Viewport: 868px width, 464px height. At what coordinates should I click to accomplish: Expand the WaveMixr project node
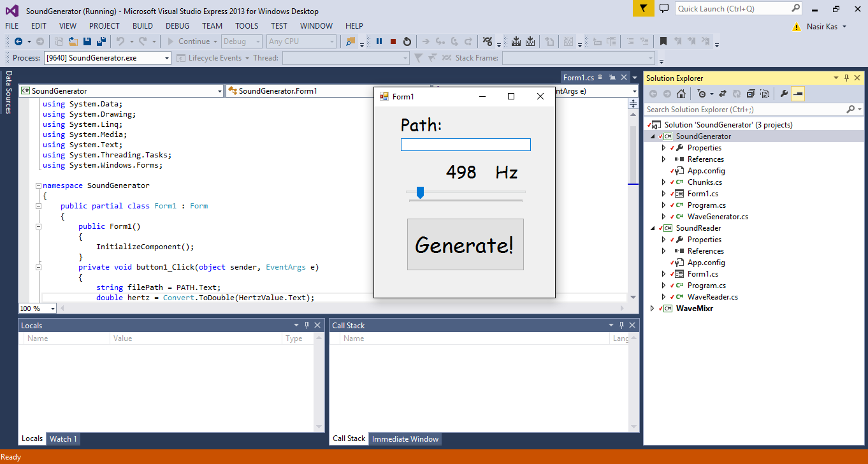point(652,308)
